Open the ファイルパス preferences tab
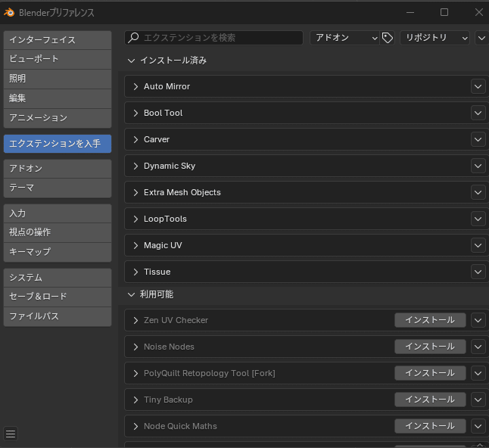 click(58, 316)
